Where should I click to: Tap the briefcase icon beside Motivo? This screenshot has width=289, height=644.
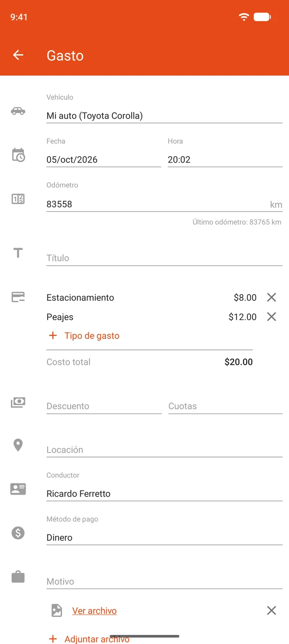pos(18,577)
